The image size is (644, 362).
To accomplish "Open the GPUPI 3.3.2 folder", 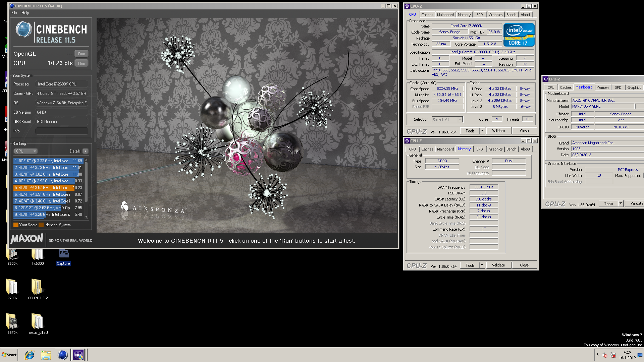I will (x=38, y=289).
